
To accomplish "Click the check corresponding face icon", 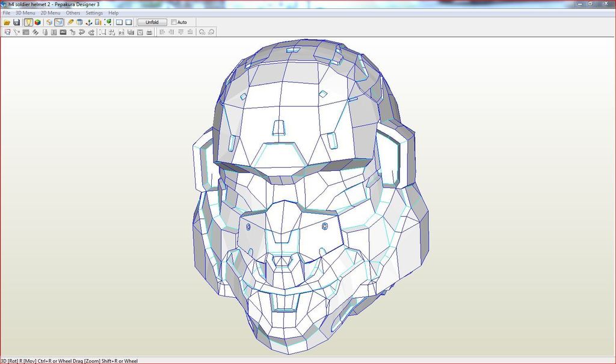I will coord(73,32).
